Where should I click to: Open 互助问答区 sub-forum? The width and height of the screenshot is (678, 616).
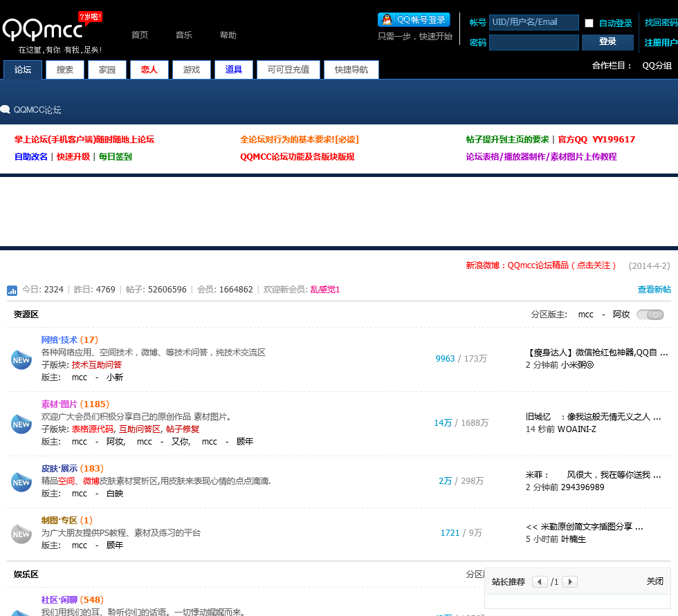click(x=140, y=429)
